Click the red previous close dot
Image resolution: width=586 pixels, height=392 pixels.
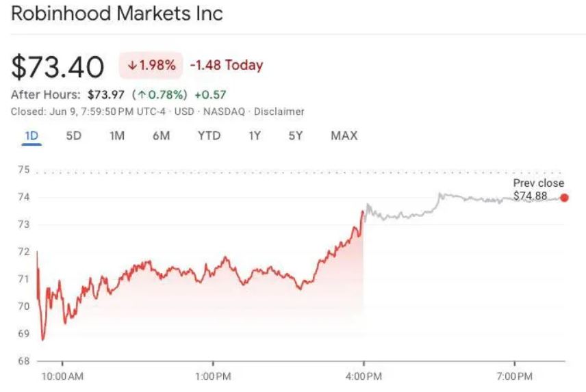point(564,198)
